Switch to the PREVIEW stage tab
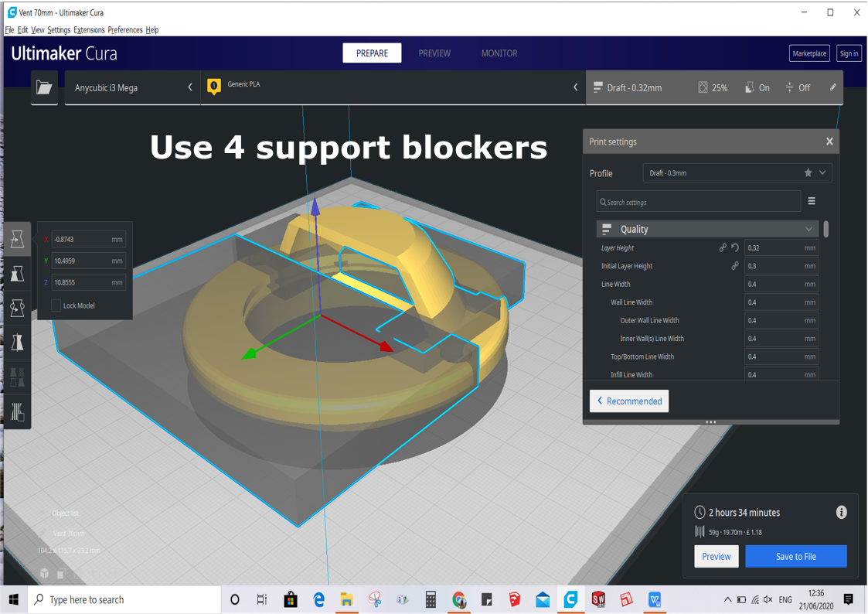The image size is (868, 614). click(434, 53)
